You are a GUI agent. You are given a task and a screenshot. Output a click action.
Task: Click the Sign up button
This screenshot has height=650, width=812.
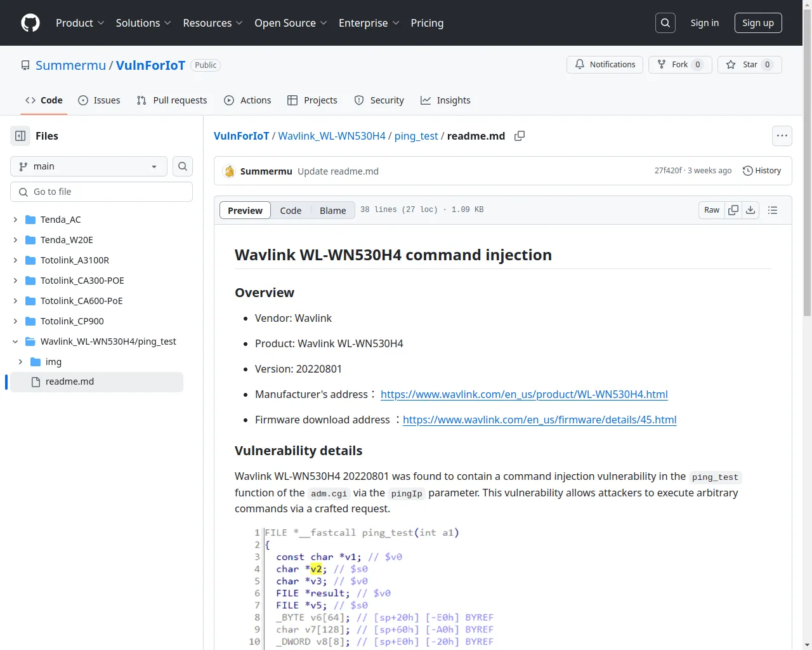[758, 23]
